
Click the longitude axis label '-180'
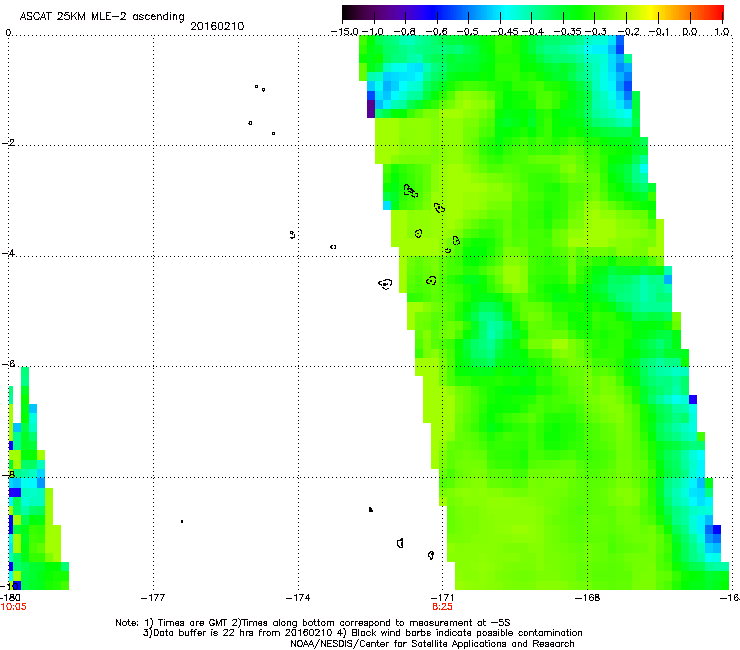[10, 598]
